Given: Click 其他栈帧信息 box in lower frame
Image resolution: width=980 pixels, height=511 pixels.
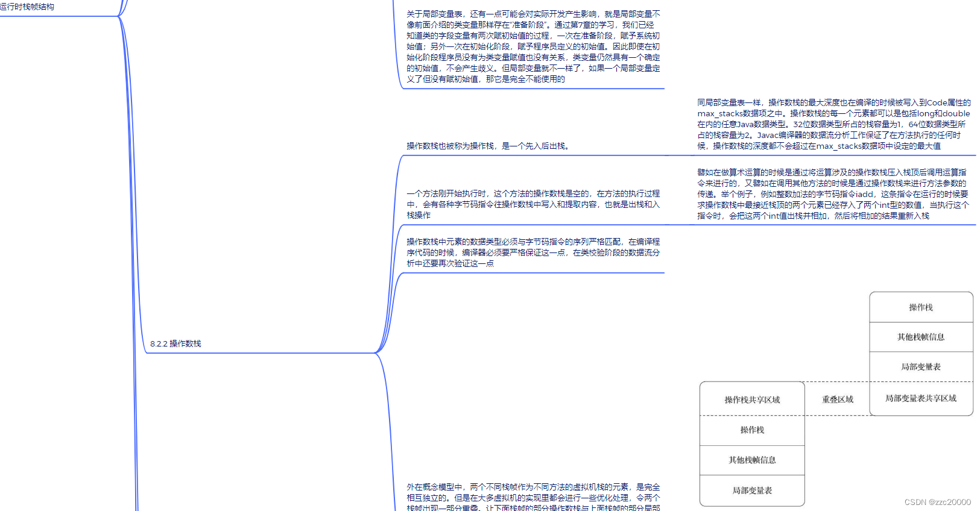Looking at the screenshot, I should (752, 460).
